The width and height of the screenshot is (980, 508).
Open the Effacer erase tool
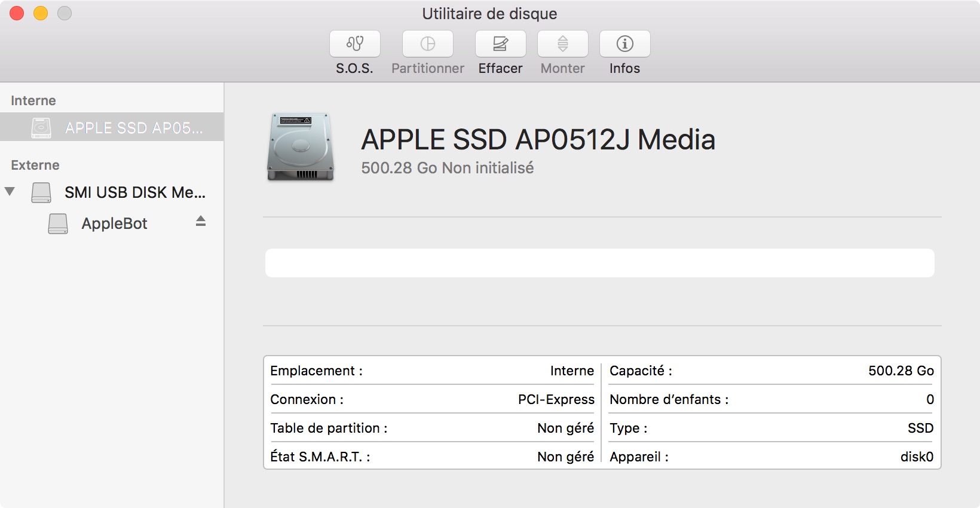click(x=501, y=44)
